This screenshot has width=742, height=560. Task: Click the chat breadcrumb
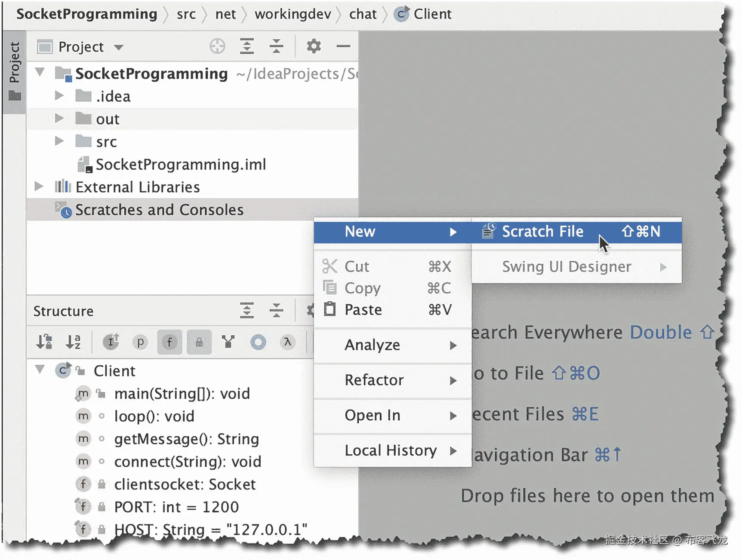363,14
